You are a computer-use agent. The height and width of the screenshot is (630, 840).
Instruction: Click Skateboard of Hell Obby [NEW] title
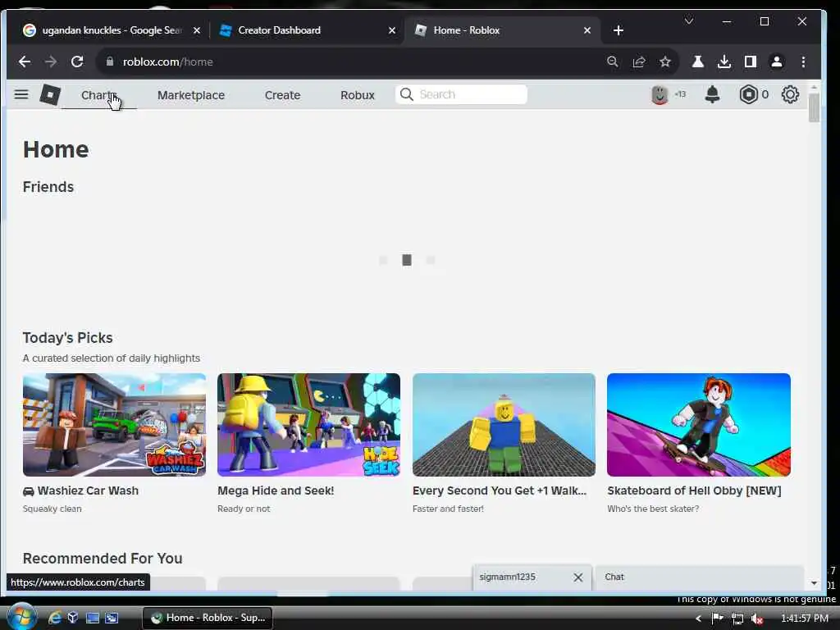[x=694, y=491]
